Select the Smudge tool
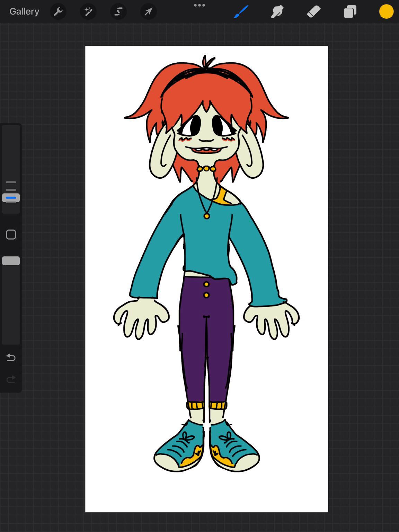 point(277,12)
